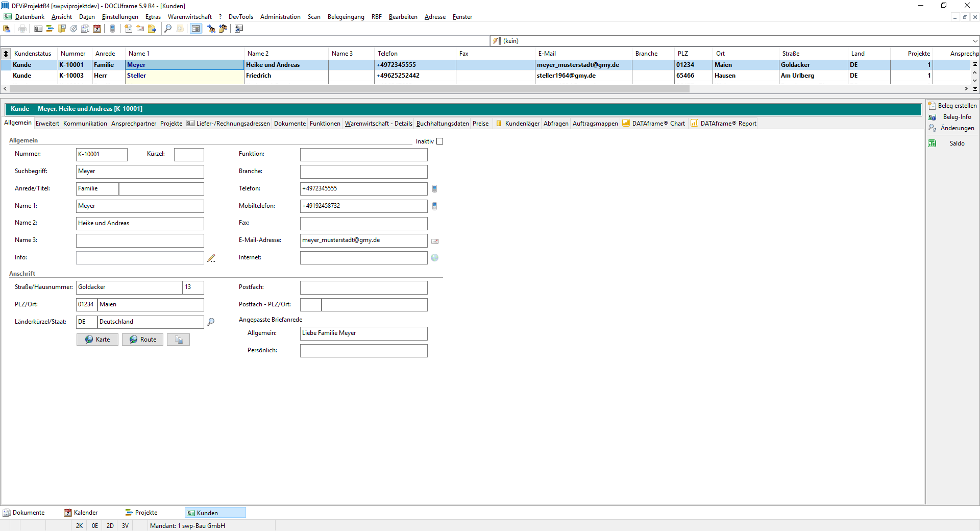
Task: Click the Postfach input field
Action: point(364,287)
